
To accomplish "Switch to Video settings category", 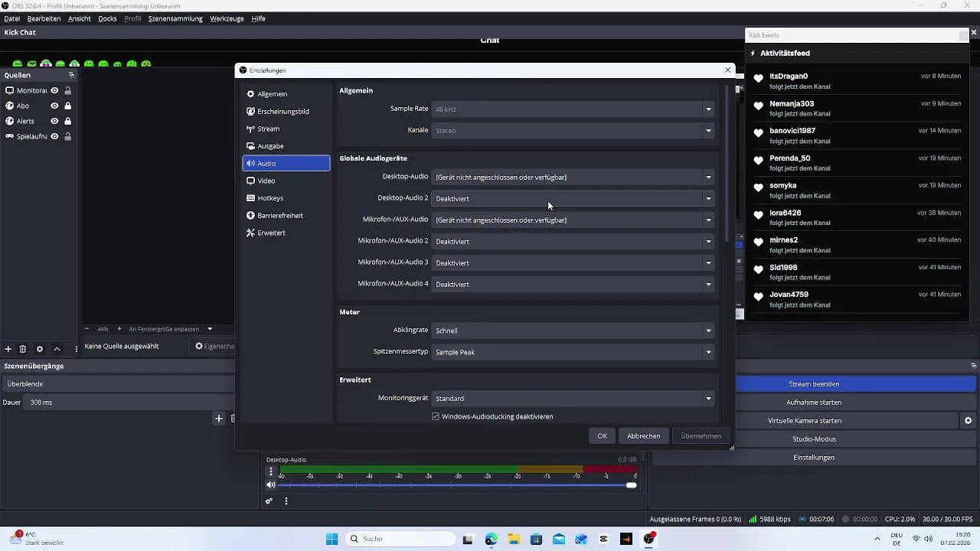I will click(286, 181).
